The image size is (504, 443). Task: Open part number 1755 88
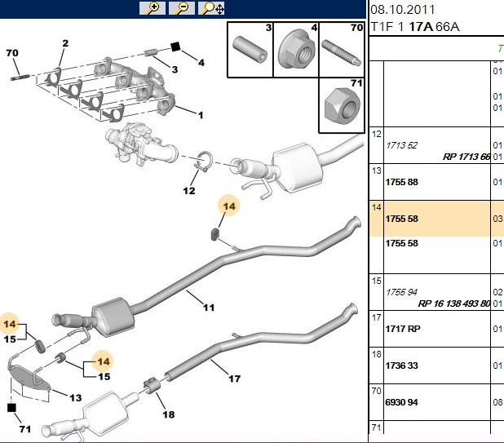point(402,182)
